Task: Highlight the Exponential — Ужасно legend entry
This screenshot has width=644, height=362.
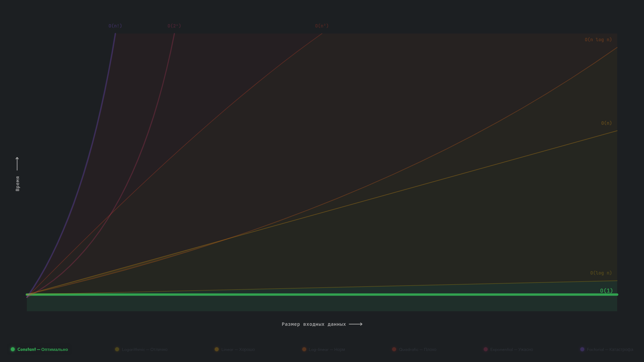Action: 511,349
